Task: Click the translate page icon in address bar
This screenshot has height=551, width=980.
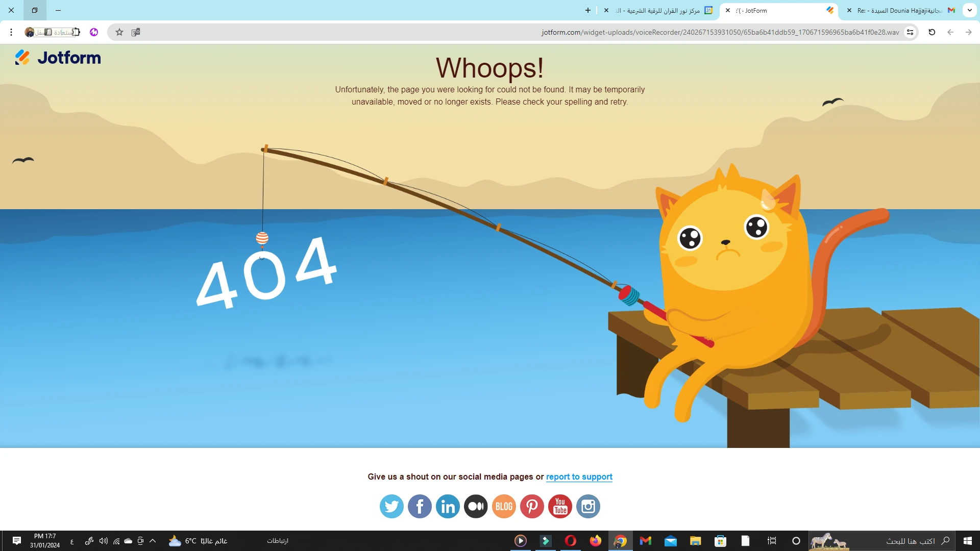Action: point(136,32)
